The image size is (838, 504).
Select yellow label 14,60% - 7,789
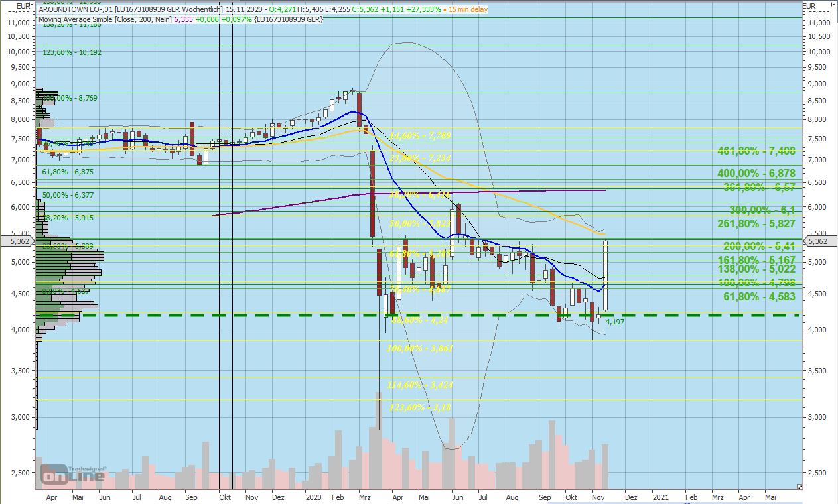coord(421,135)
